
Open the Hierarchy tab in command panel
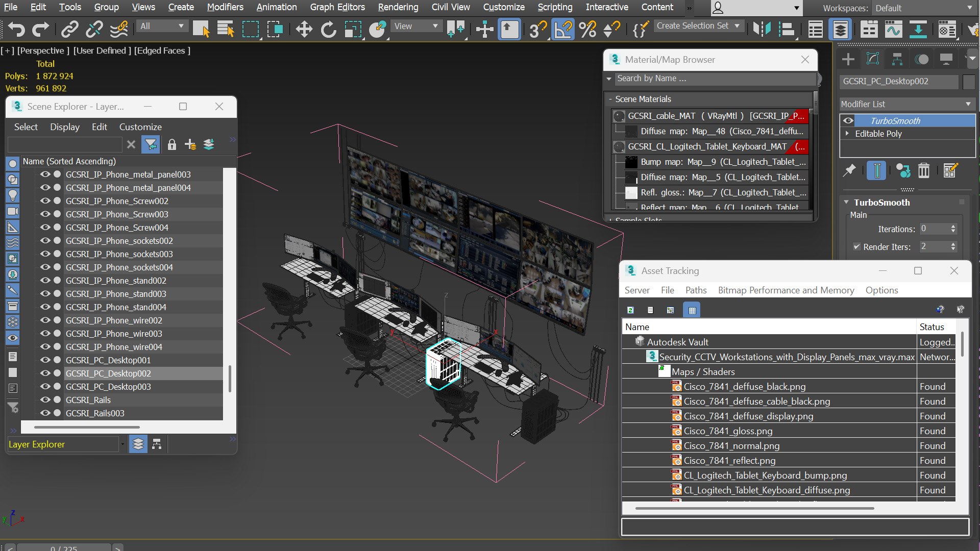coord(897,59)
